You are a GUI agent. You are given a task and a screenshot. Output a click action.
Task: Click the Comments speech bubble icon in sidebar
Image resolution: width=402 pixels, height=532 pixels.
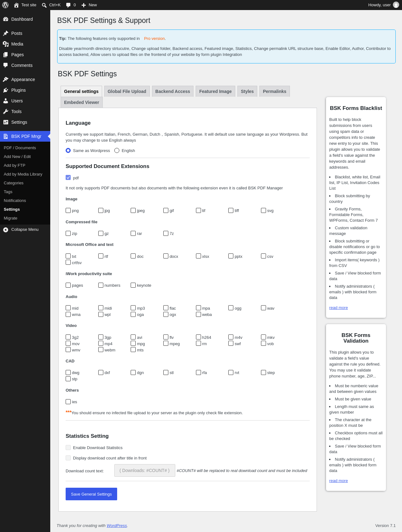pyautogui.click(x=6, y=65)
